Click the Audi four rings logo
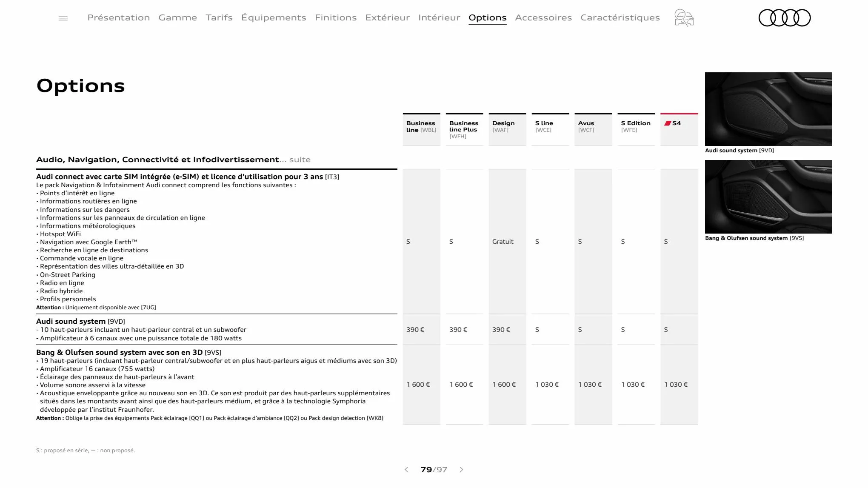This screenshot has height=488, width=868. point(785,18)
